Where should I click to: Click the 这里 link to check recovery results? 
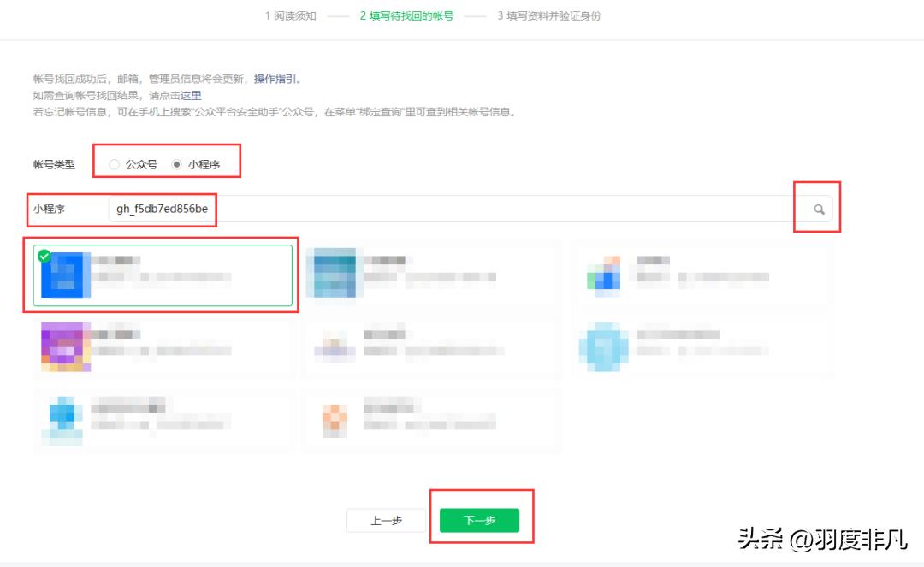(191, 95)
